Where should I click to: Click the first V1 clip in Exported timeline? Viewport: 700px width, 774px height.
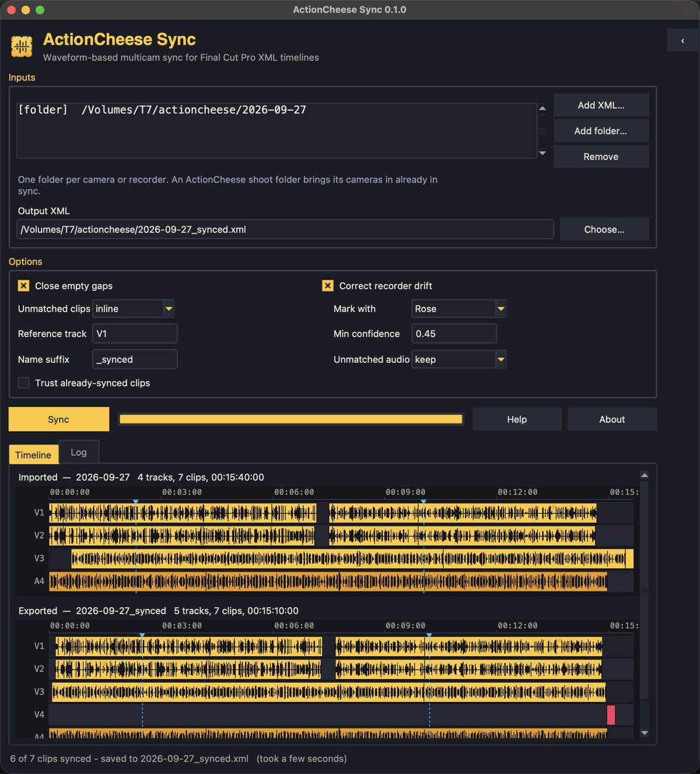click(x=188, y=646)
